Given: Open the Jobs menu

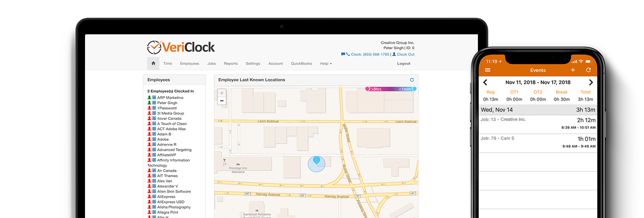Looking at the screenshot, I should point(211,64).
